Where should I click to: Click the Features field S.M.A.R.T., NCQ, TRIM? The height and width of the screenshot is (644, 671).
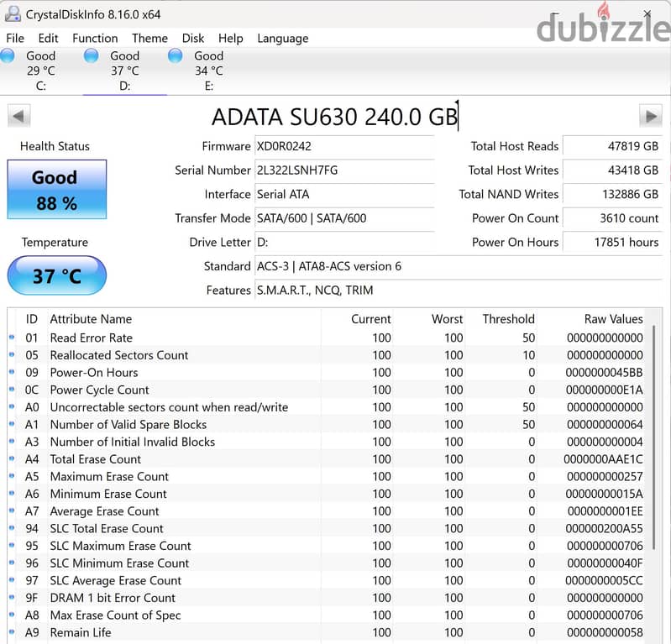pyautogui.click(x=459, y=291)
